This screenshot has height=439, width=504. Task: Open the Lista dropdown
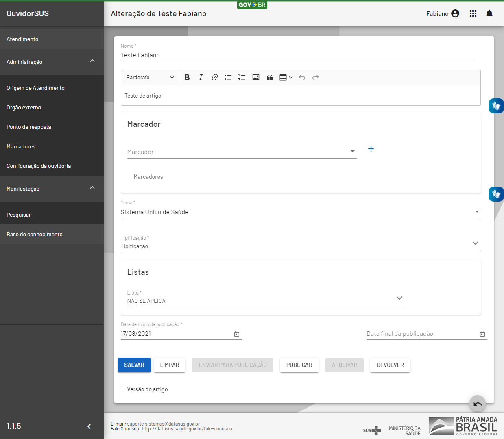click(x=399, y=298)
